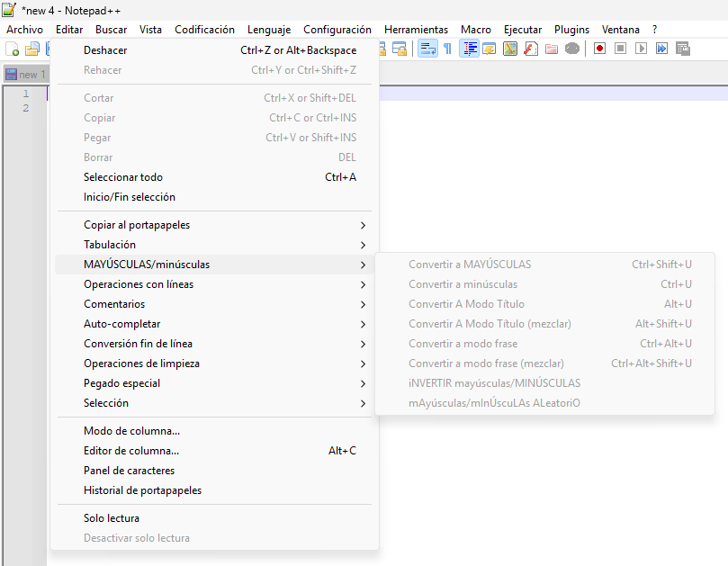Open the Function List toolbar icon
Screen dimensions: 728x566
531,49
